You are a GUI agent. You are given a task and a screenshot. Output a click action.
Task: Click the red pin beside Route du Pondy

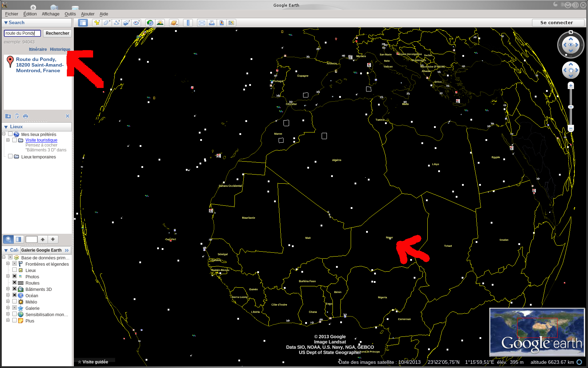10,62
